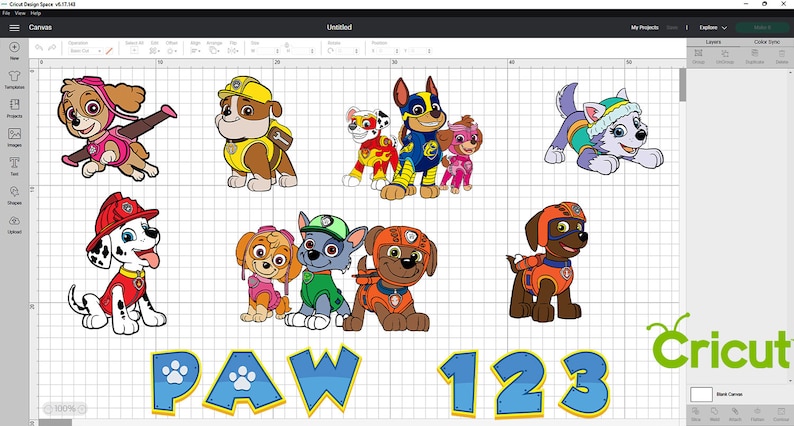Screen dimensions: 794x426
Task: Click the Position Y field
Action: pyautogui.click(x=420, y=51)
